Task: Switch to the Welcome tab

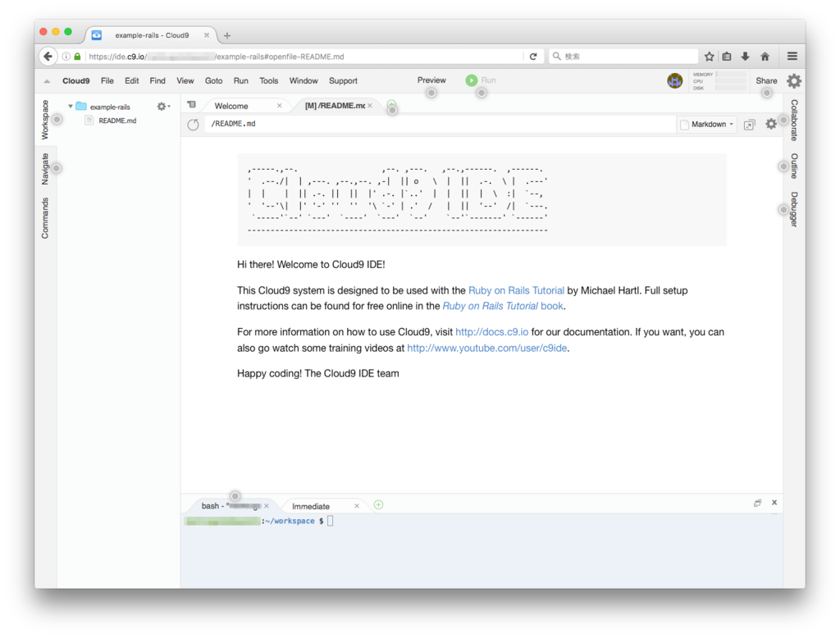Action: click(x=231, y=106)
